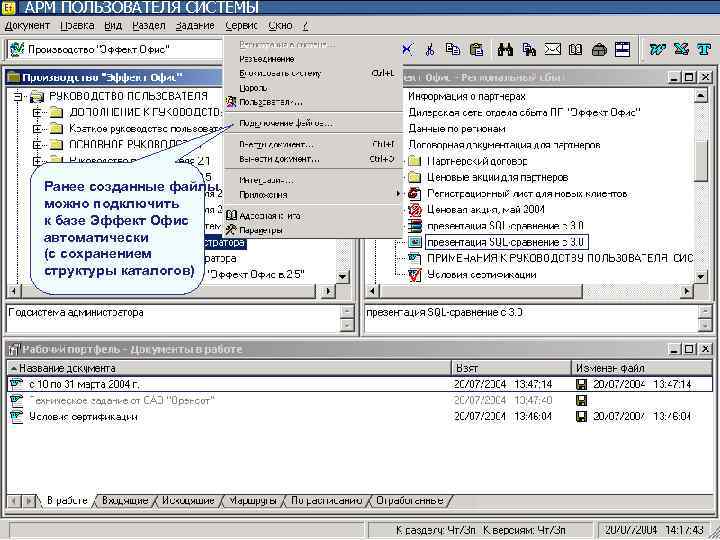The width and height of the screenshot is (720, 540).
Task: Switch to the Маршруты tab
Action: [x=253, y=501]
